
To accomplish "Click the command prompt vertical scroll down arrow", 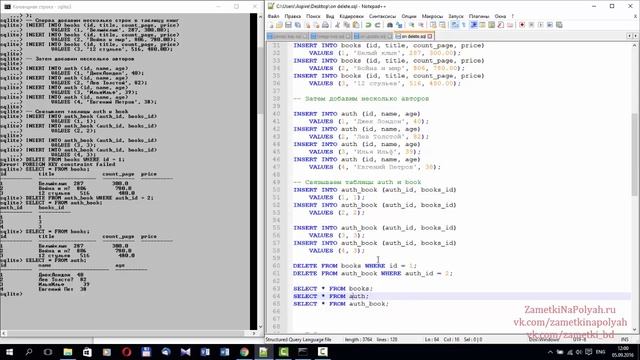I will (x=261, y=327).
